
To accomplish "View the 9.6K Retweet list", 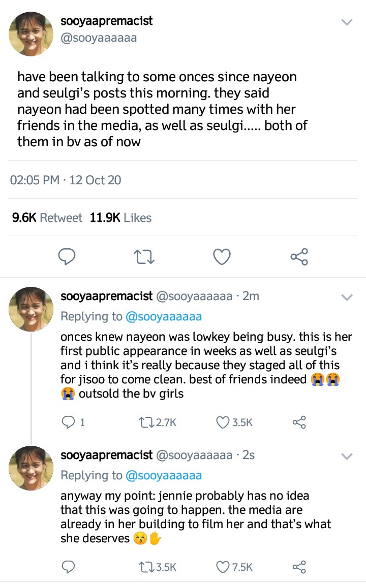I will pyautogui.click(x=46, y=218).
